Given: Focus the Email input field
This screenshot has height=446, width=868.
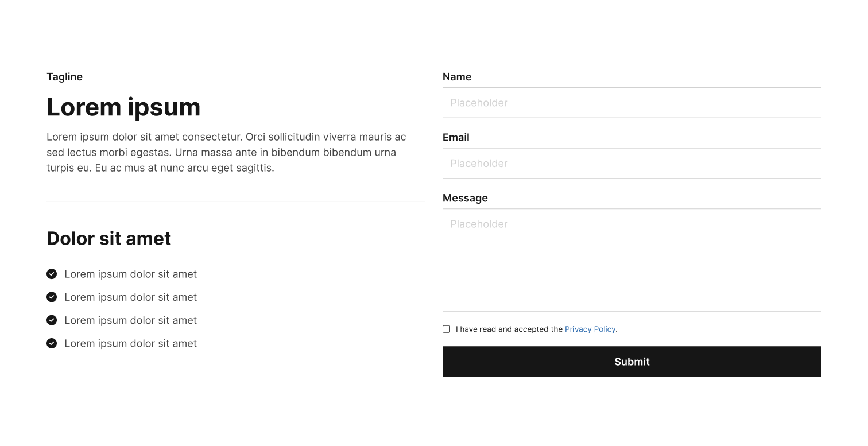Looking at the screenshot, I should (x=631, y=164).
